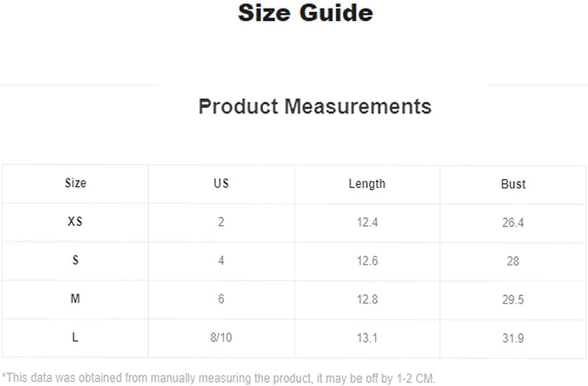Viewport: 588px width, 386px height.
Task: Click the XS size cell
Action: [x=75, y=222]
